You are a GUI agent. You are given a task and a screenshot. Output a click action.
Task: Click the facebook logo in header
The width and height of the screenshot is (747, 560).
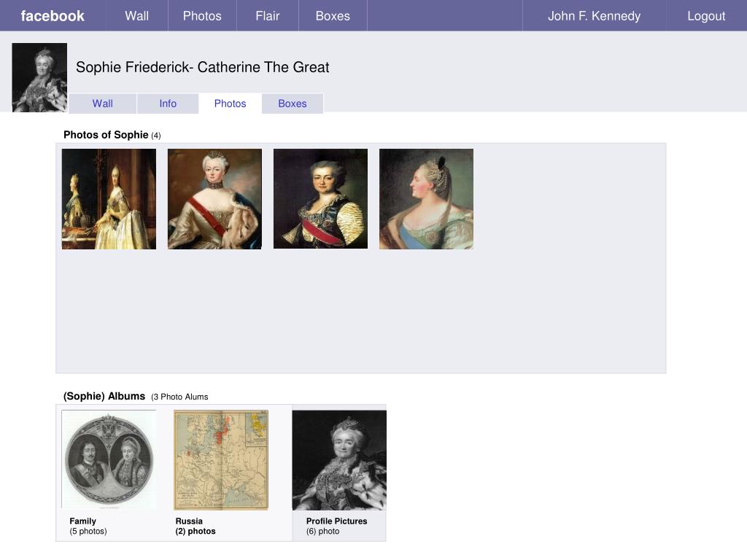(53, 16)
